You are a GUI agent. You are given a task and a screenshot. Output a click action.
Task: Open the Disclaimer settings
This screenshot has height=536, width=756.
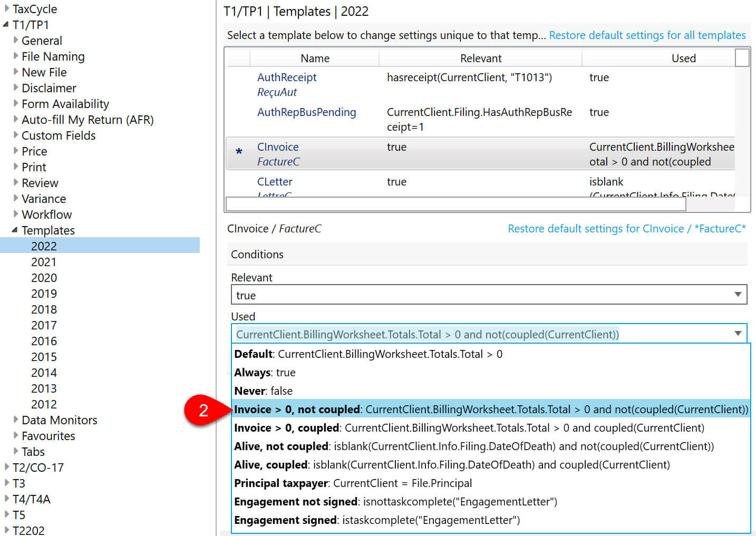[49, 88]
